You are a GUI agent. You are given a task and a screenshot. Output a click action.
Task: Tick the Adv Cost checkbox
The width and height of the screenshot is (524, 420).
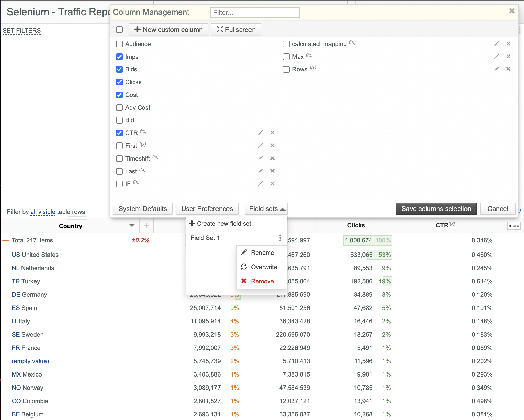point(119,108)
